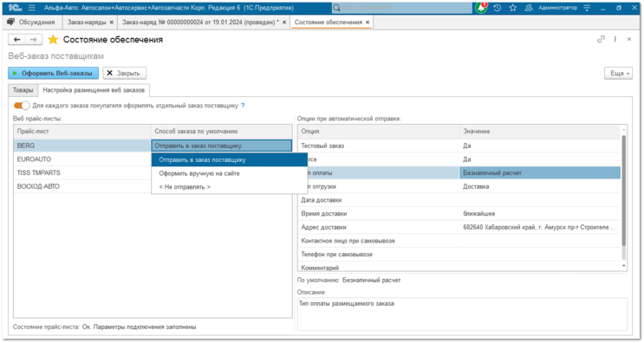This screenshot has height=343, width=644.
Task: Open the notifications bell icon
Action: (x=480, y=8)
